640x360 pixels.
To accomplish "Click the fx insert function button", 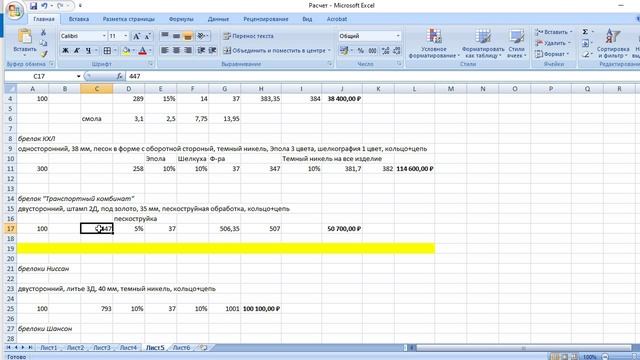I will point(120,76).
